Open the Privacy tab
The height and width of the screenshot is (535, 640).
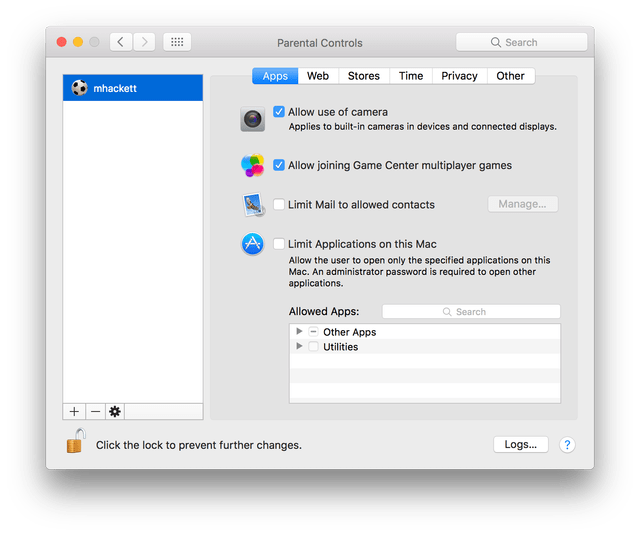click(x=460, y=76)
